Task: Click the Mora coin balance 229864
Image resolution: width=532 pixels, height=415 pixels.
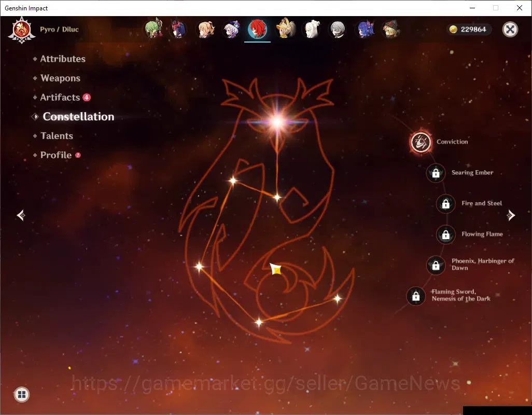Action: click(x=468, y=30)
